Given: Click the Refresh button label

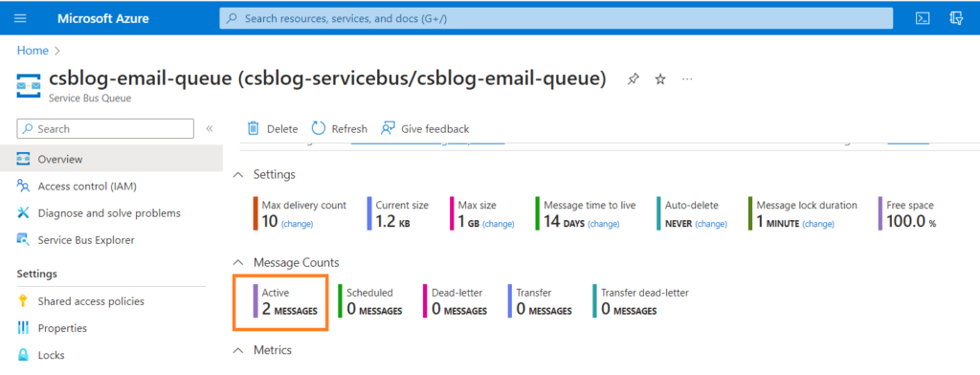Looking at the screenshot, I should tap(349, 129).
